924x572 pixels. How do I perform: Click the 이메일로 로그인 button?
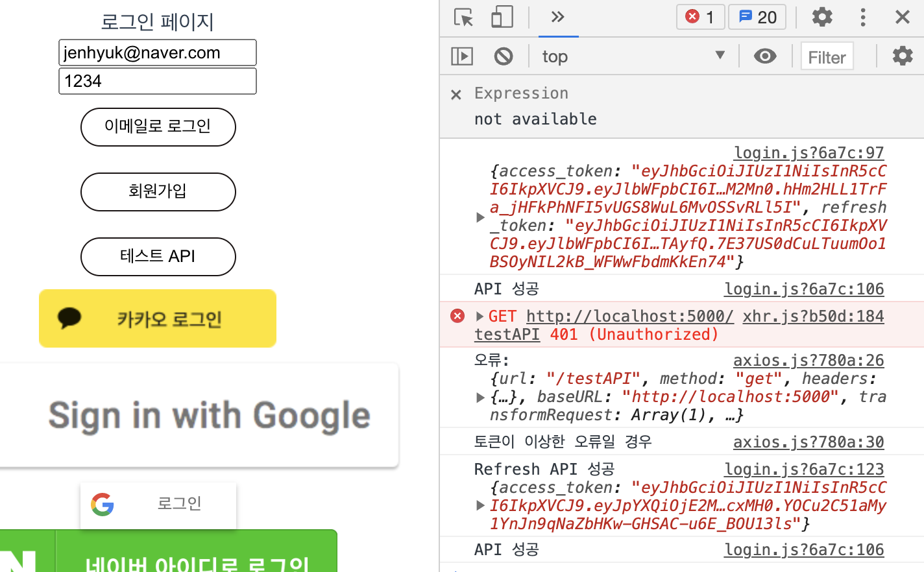tap(158, 127)
